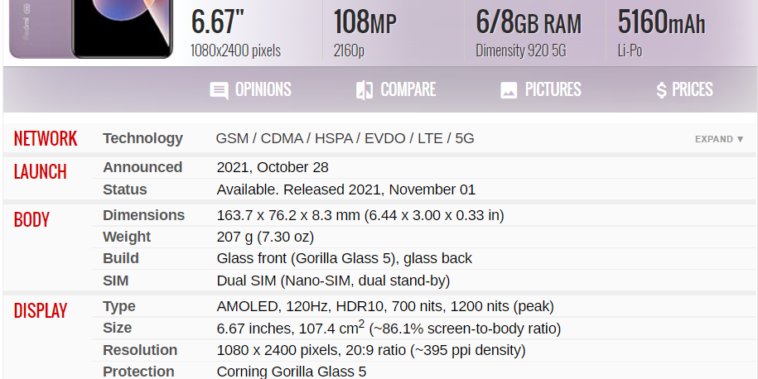Click the Pictures image icon
The height and width of the screenshot is (379, 758).
pos(509,90)
